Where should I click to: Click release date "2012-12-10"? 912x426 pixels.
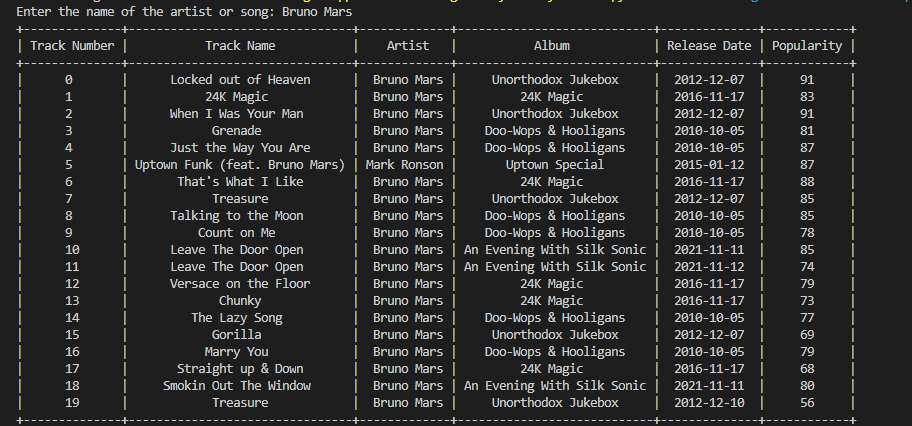click(709, 403)
